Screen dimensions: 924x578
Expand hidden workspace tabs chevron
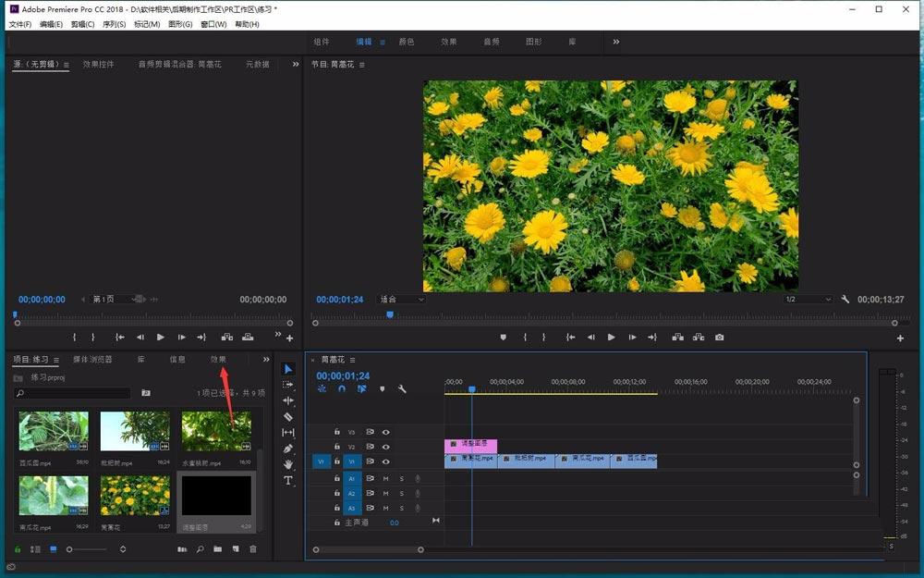point(616,42)
